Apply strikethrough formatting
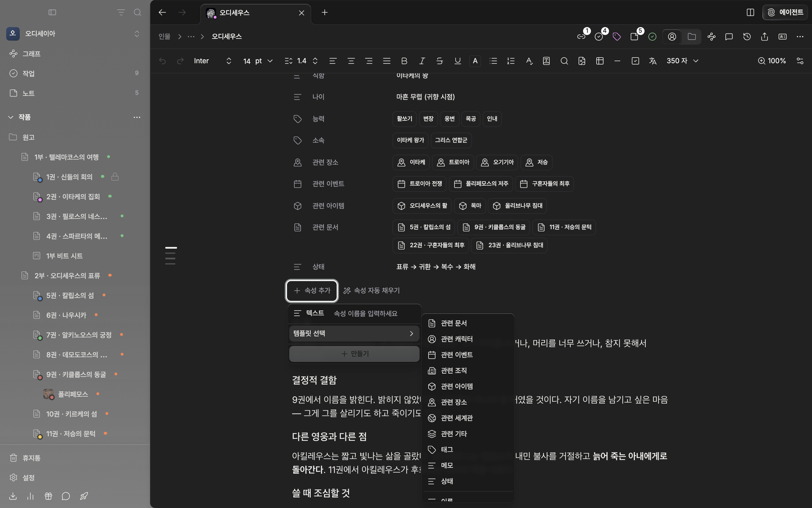The image size is (812, 508). [x=440, y=61]
